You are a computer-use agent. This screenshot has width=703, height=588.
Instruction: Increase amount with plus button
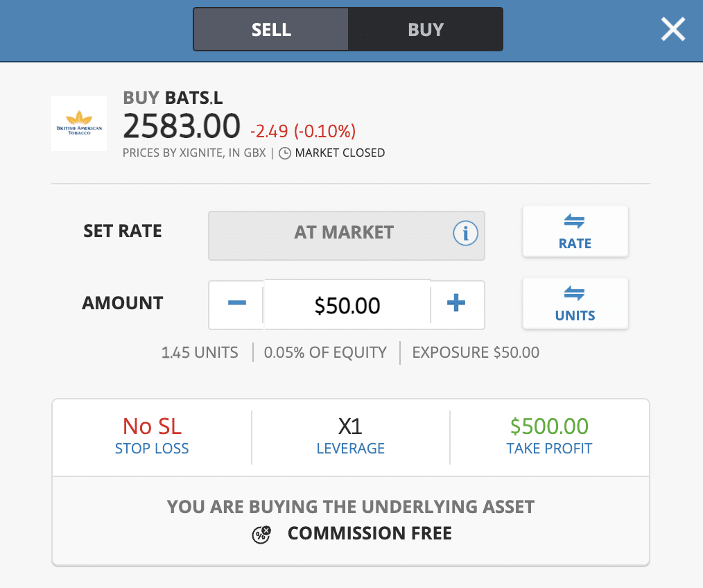point(456,303)
